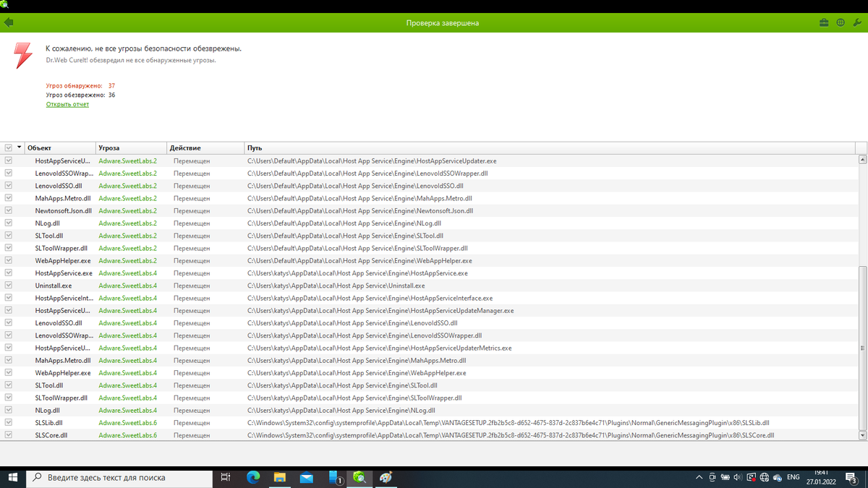Select the Newtonsoft.Json.dll object name
Viewport: 868px width, 488px height.
(64, 210)
